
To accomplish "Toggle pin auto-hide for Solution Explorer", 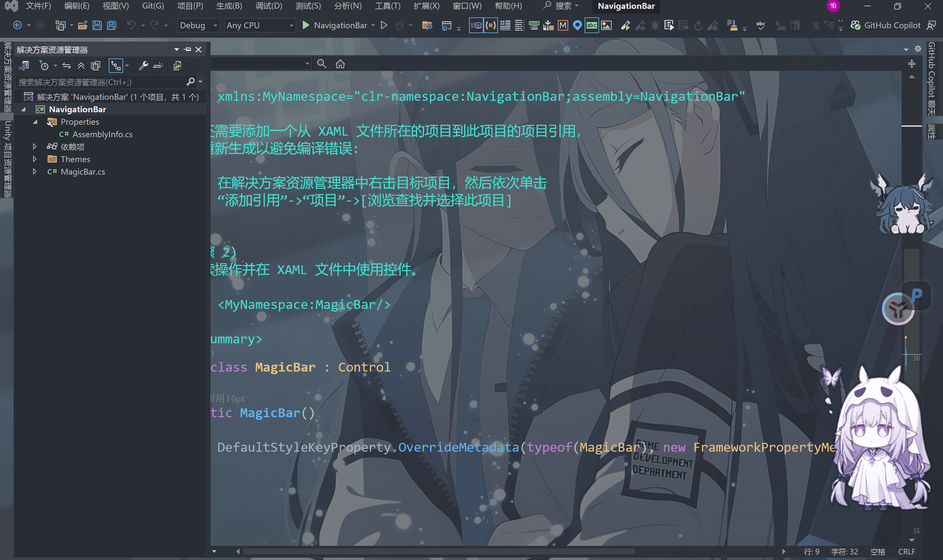I will [188, 50].
